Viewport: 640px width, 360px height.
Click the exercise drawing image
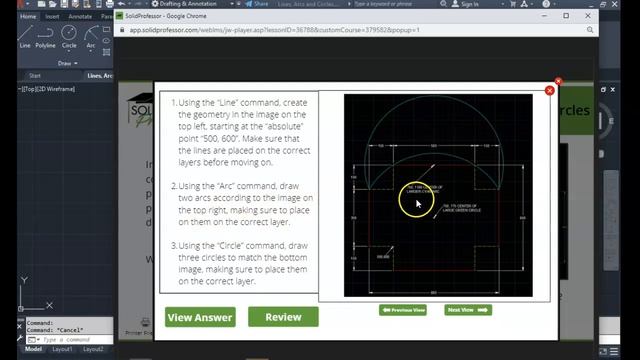pos(438,196)
